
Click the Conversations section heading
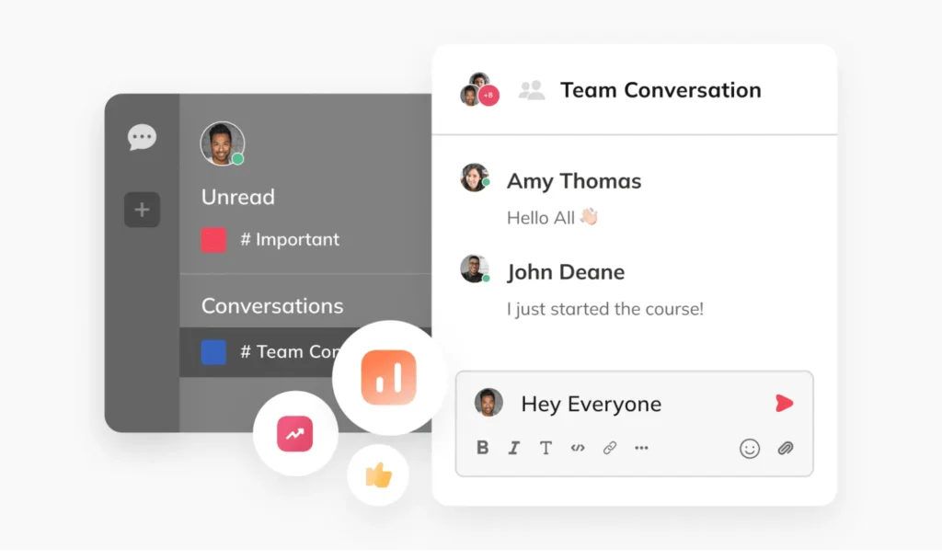[272, 306]
